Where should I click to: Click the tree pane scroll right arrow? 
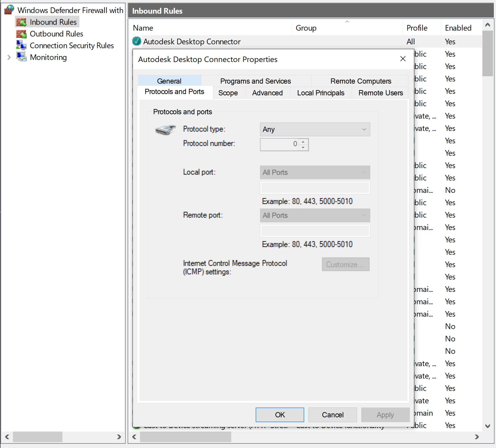tap(119, 437)
